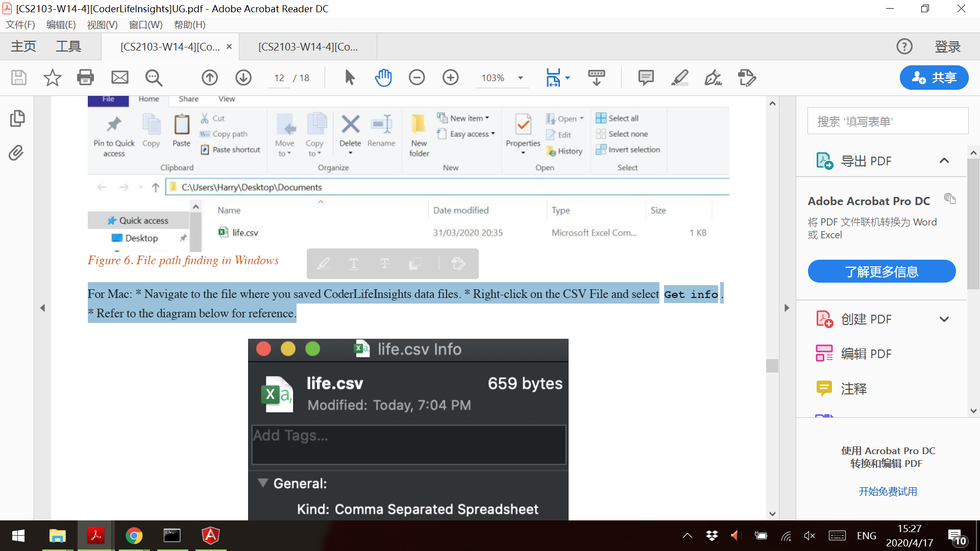Switch to the second CS2103-W14-4 document tab

(x=308, y=47)
